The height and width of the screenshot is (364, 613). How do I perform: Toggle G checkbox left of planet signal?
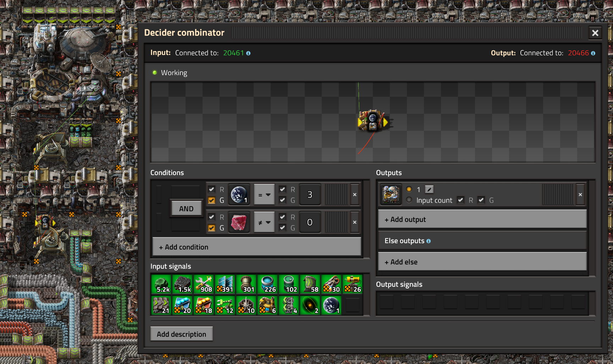point(212,200)
